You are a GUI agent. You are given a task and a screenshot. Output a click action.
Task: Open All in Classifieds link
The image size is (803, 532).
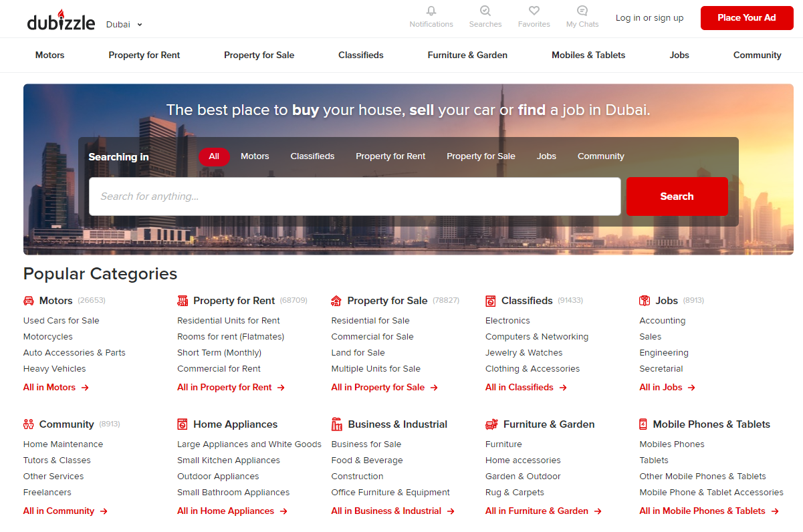tap(526, 388)
